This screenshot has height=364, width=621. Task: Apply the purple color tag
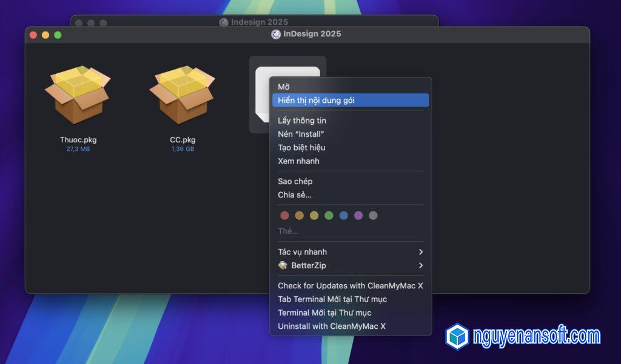[x=358, y=216]
